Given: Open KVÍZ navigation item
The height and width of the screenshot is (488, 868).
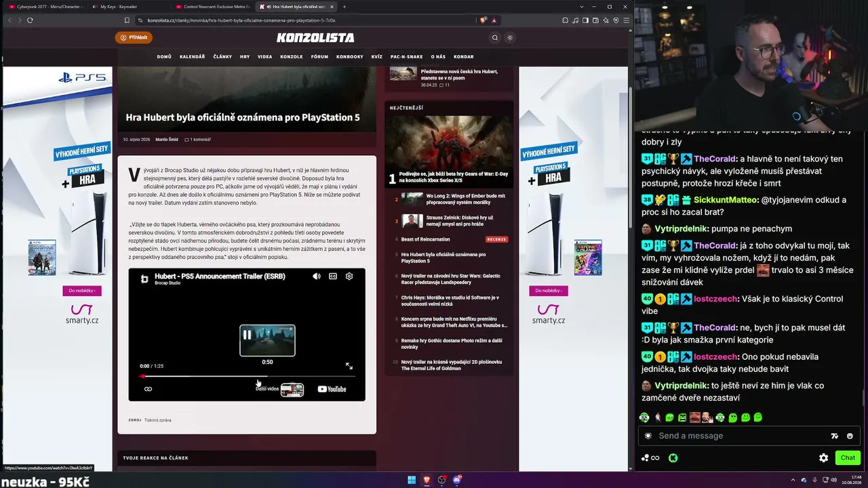Looking at the screenshot, I should coord(377,57).
